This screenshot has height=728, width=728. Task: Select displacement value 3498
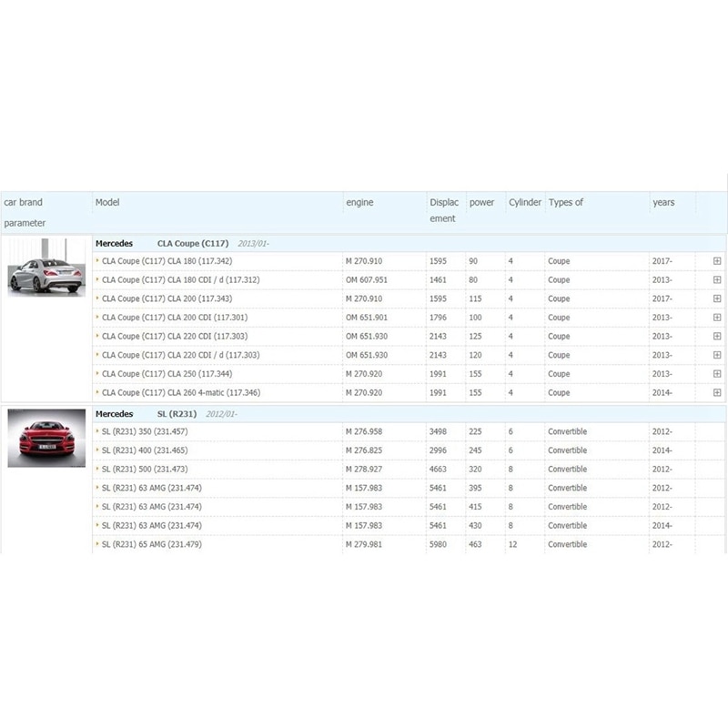tap(438, 431)
